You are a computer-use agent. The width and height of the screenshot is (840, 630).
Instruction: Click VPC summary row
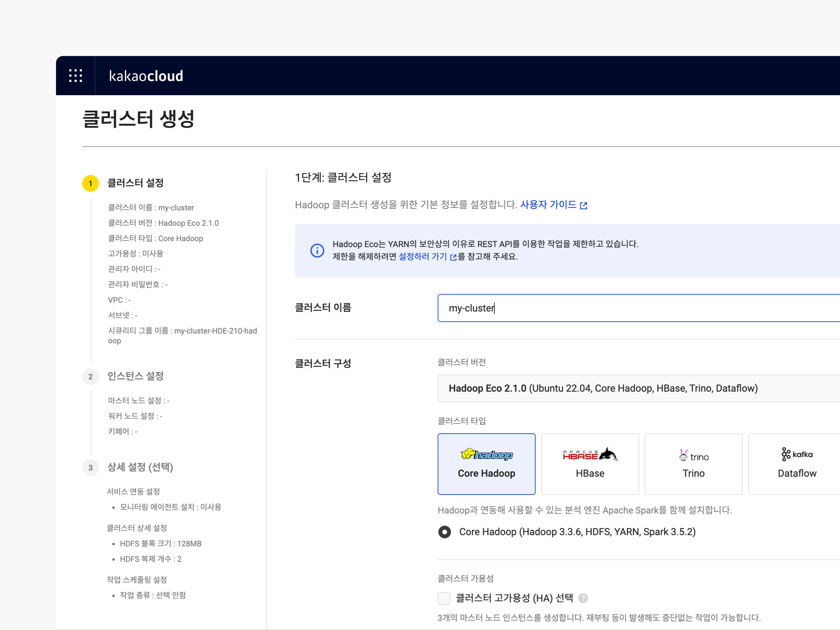119,300
